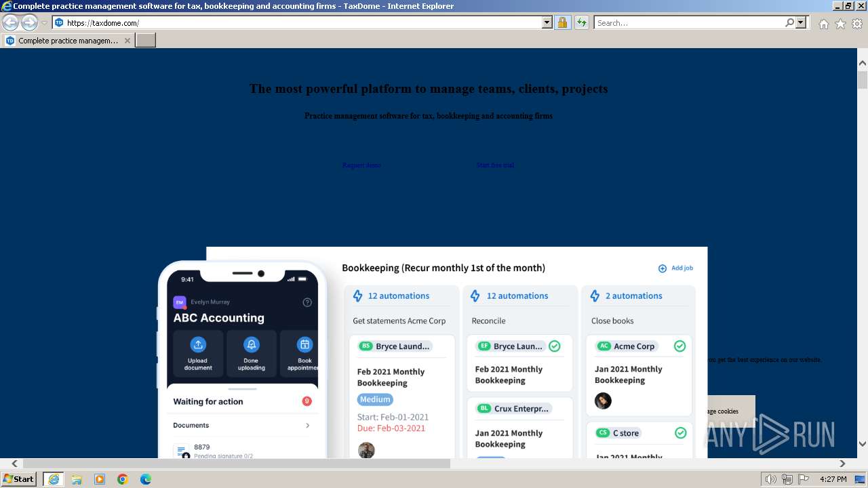Tap the red 9 notification badge
The image size is (868, 488).
point(307,401)
